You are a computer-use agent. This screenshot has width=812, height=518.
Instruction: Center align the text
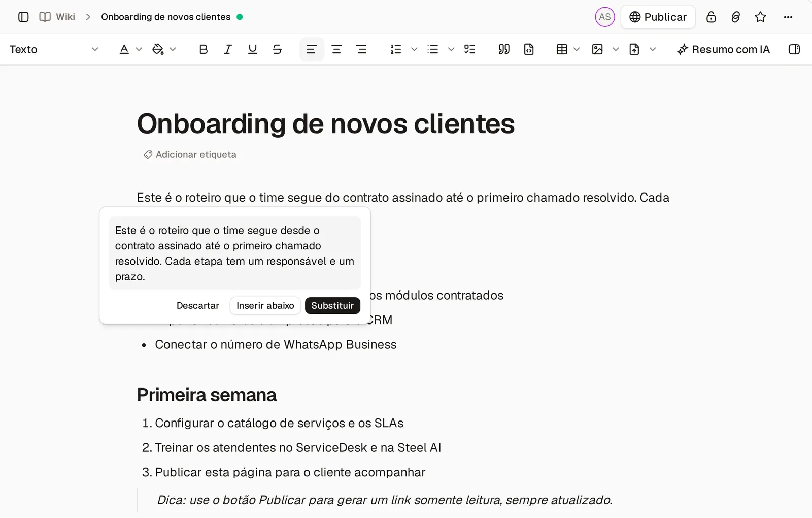point(336,49)
